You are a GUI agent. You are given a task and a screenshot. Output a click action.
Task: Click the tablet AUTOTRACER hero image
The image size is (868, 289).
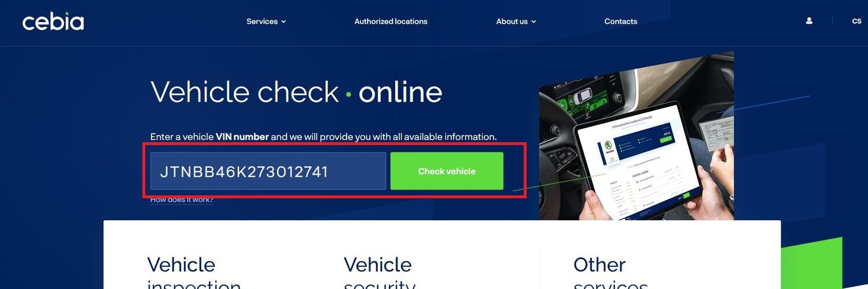click(637, 136)
